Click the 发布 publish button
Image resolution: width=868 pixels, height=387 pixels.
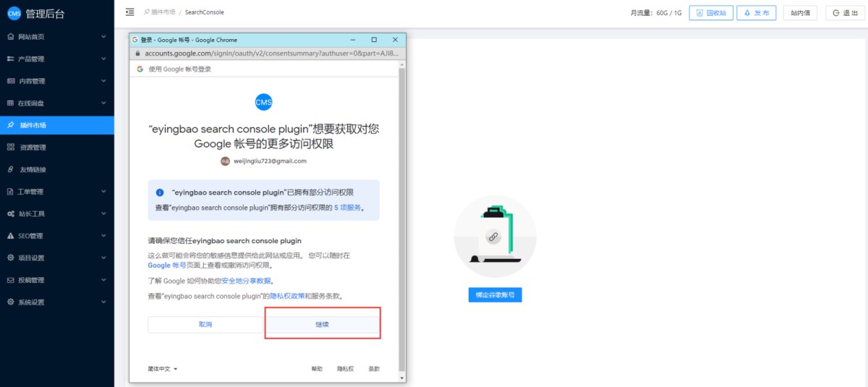[755, 13]
